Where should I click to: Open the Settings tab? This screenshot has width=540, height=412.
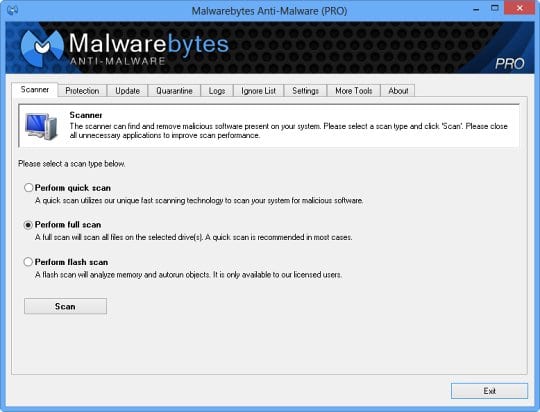[x=305, y=91]
